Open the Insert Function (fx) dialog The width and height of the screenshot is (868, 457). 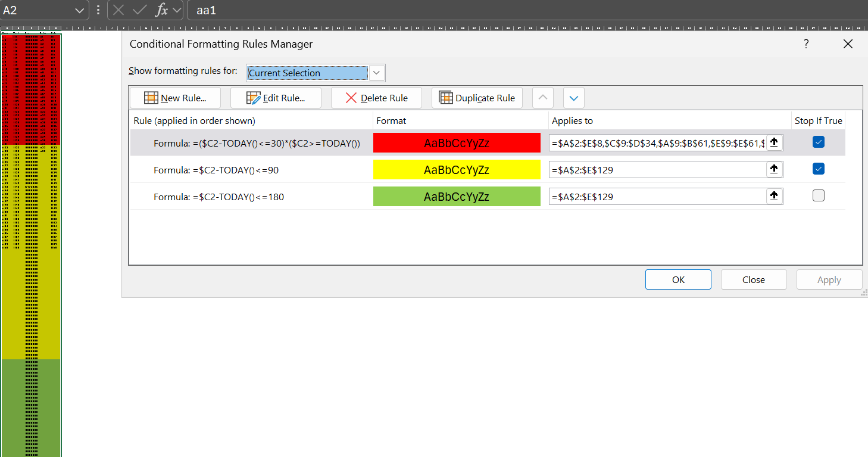pos(161,10)
